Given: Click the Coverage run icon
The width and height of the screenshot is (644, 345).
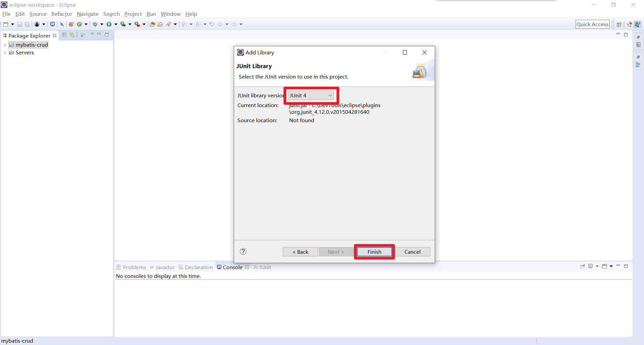Looking at the screenshot, I should coord(123,24).
